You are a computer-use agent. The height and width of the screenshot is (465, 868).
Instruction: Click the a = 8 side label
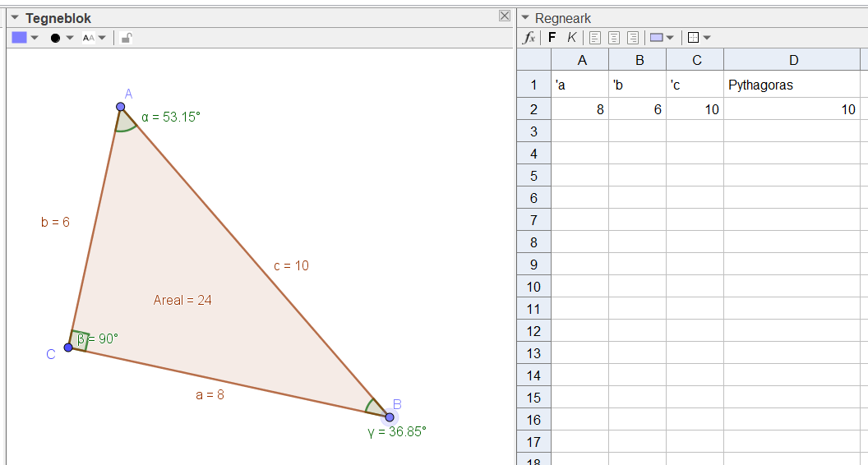pos(210,394)
